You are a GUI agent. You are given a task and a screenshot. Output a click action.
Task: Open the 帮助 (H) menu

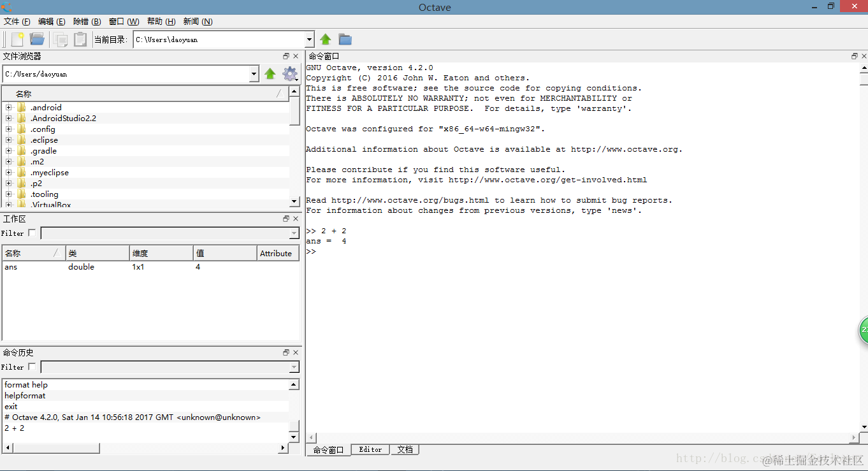[161, 22]
